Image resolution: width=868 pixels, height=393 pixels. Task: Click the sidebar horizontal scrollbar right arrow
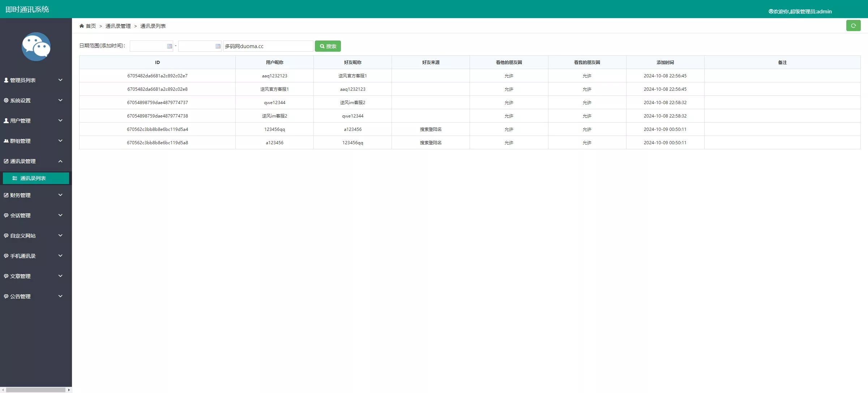(x=69, y=390)
